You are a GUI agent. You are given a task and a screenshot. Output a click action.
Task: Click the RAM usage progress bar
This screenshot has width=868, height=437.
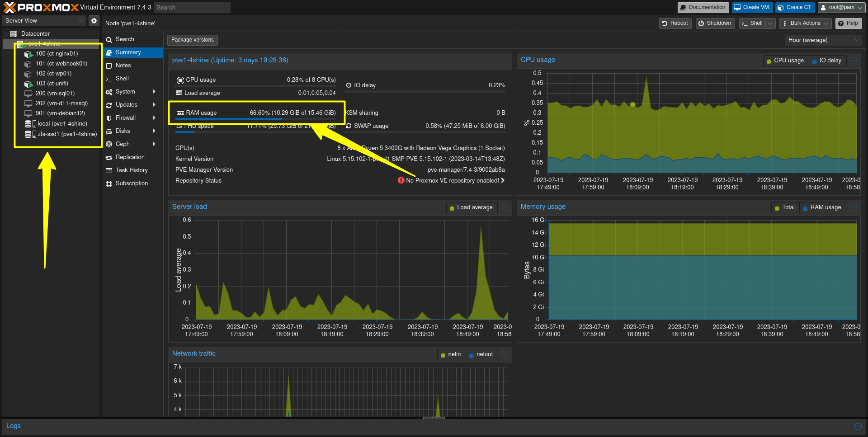256,119
